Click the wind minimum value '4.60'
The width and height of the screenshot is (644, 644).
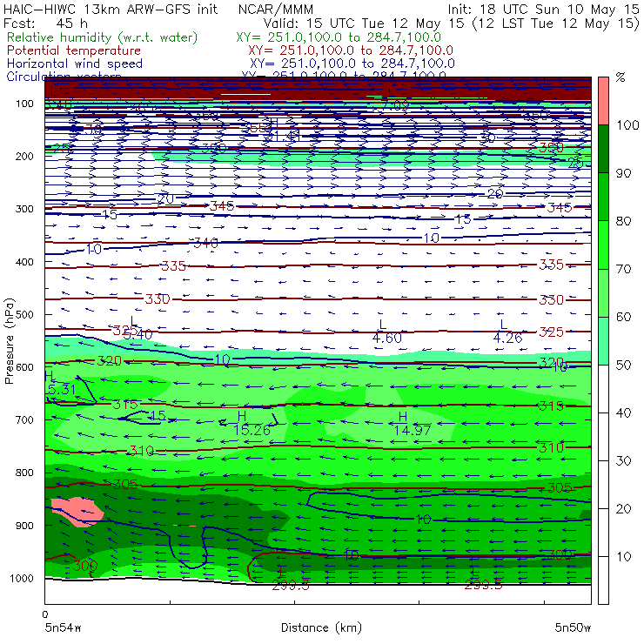coord(387,338)
